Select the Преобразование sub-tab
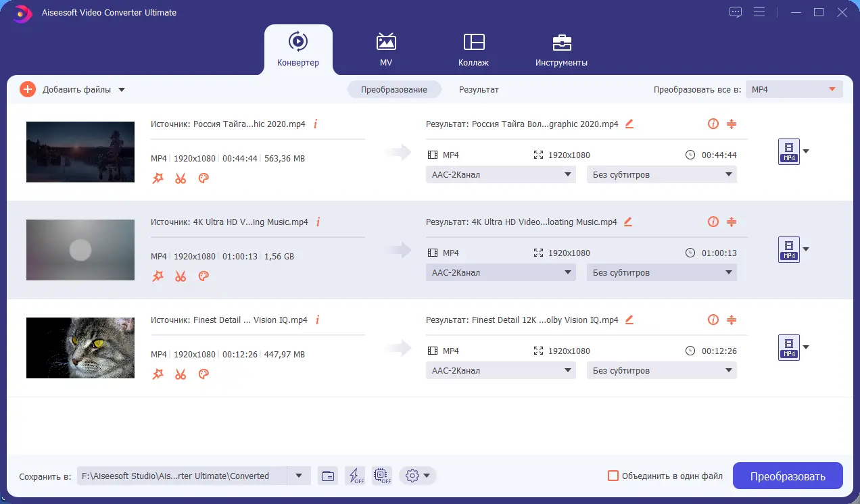 pyautogui.click(x=394, y=89)
